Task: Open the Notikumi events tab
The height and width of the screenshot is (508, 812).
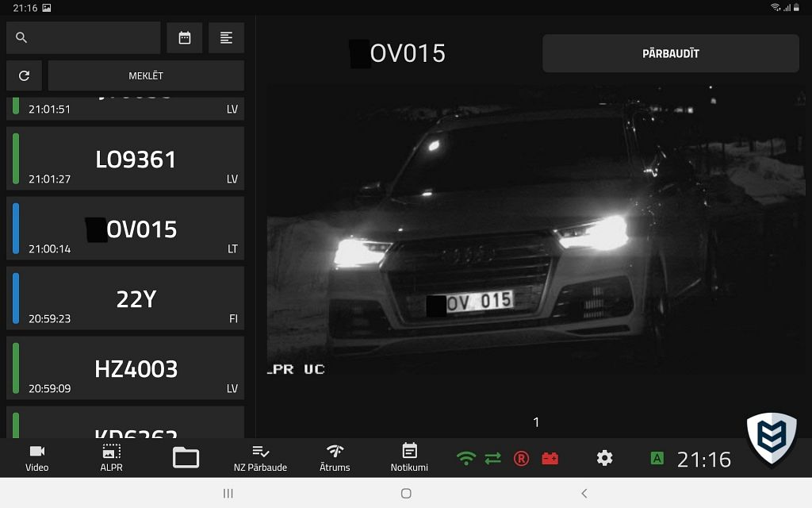Action: click(409, 458)
